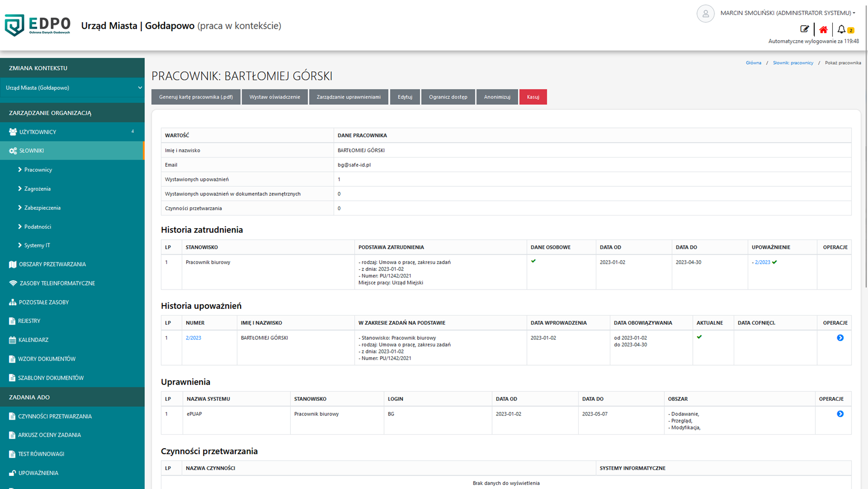Viewport: 868px width, 489px height.
Task: Click date 2023-05-07 in Uprawnienia
Action: tap(595, 414)
